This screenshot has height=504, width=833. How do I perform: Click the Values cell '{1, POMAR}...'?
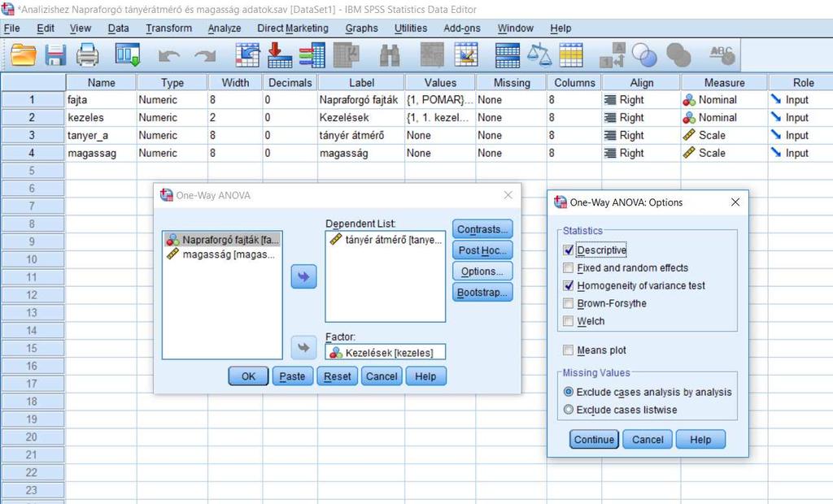tap(440, 99)
